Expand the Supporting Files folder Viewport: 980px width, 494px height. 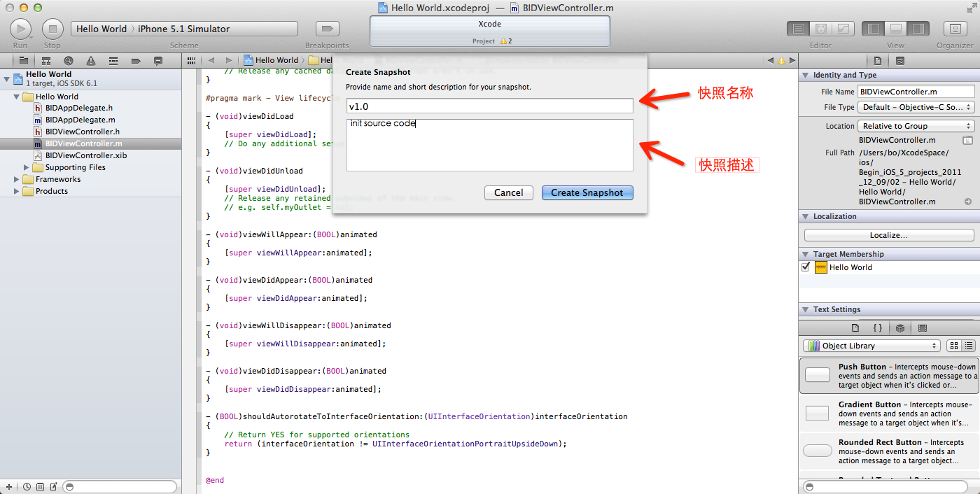click(x=27, y=167)
